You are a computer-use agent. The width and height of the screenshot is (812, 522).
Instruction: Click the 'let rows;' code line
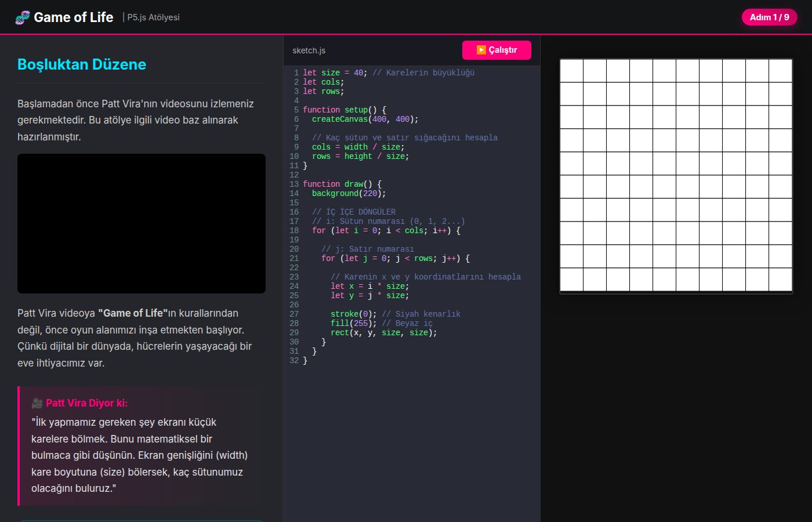click(x=324, y=91)
